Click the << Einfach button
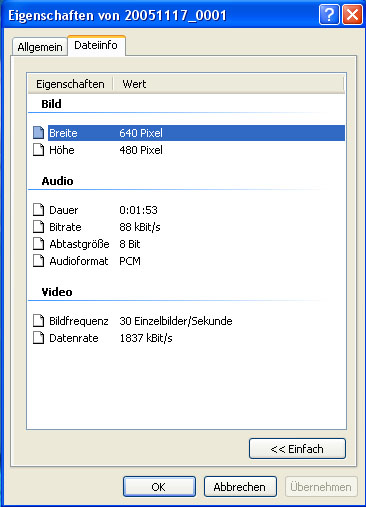366x507 pixels. [297, 449]
